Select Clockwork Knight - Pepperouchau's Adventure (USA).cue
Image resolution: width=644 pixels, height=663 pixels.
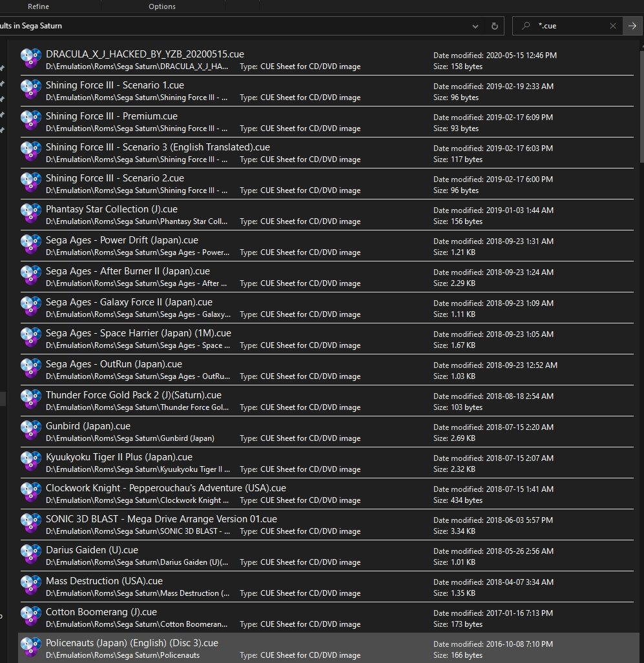pyautogui.click(x=166, y=488)
